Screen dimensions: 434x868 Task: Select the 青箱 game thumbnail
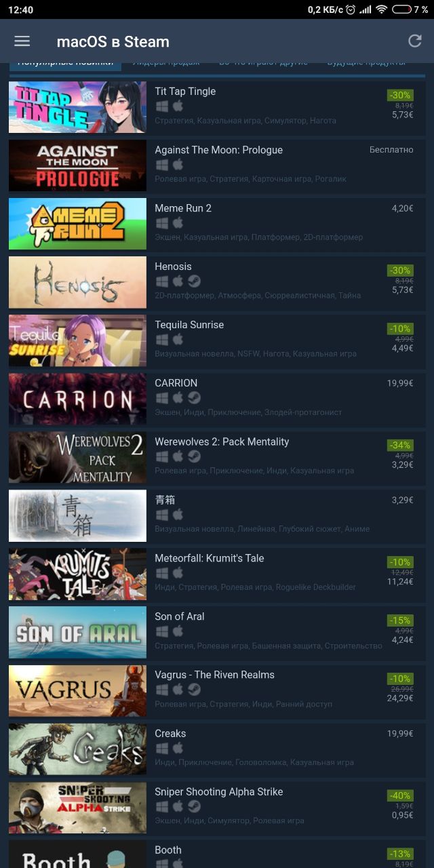tap(77, 516)
